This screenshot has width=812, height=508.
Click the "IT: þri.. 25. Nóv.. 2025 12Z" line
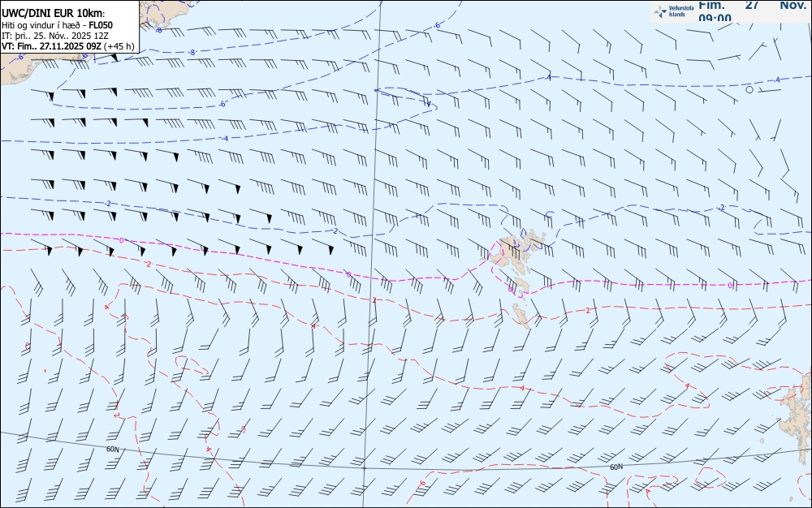[x=55, y=36]
